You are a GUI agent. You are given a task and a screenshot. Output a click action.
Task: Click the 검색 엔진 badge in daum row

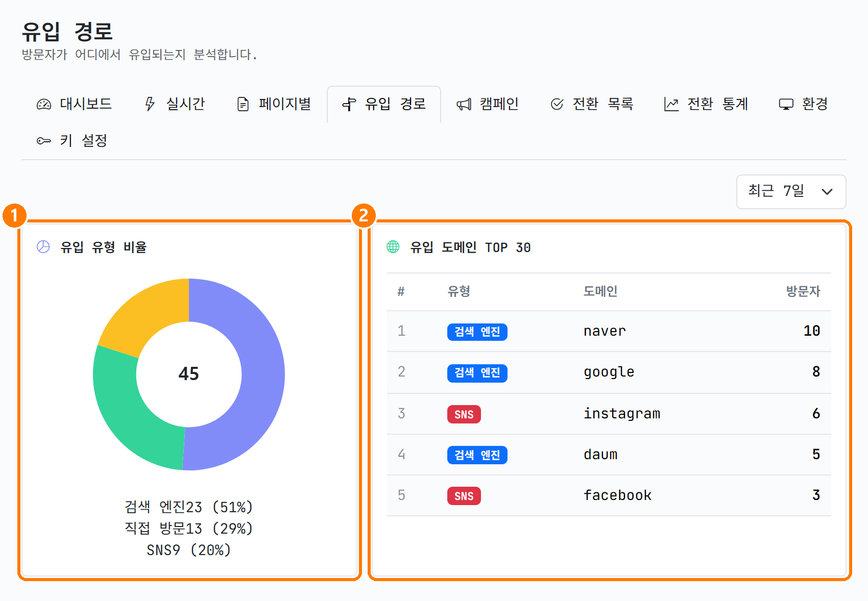coord(477,455)
